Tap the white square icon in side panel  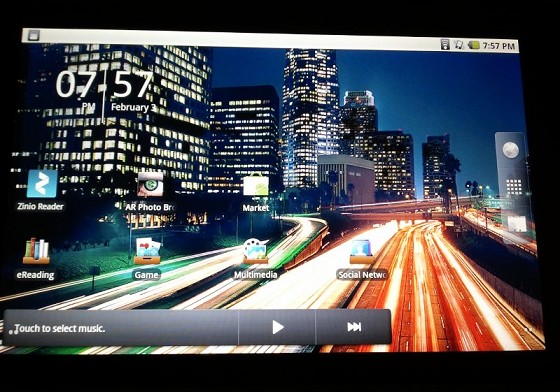tap(516, 224)
